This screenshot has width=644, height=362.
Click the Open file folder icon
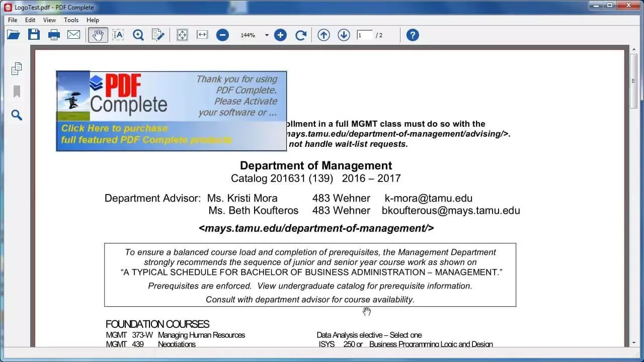pyautogui.click(x=14, y=35)
